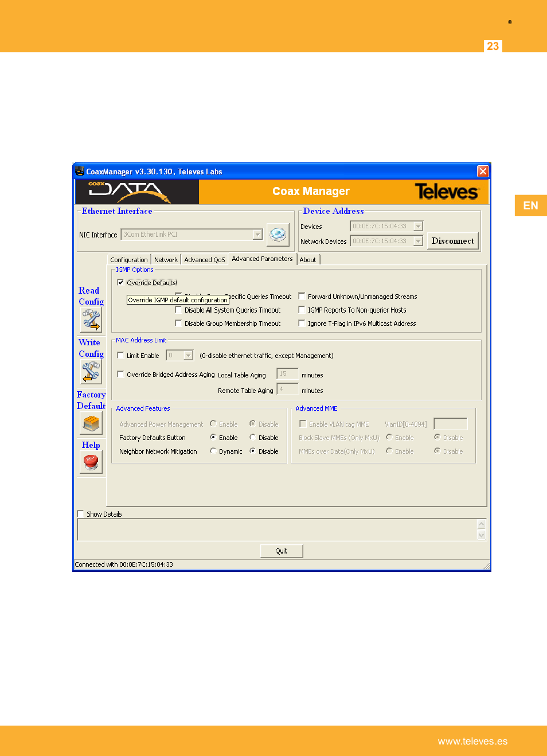Select Disable for MMEs over Data
Screen dimensions: 547x756
(x=437, y=451)
